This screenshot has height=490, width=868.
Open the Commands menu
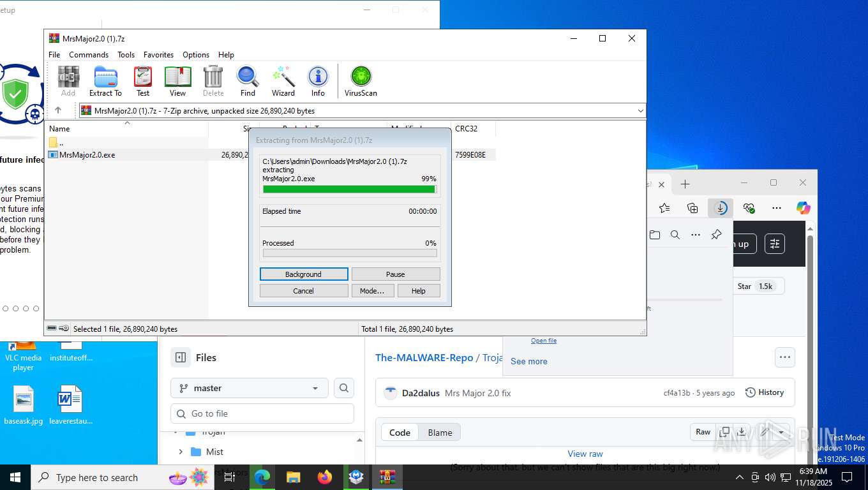coord(89,55)
